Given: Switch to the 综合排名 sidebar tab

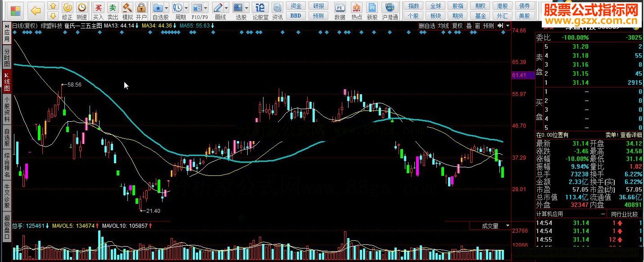Looking at the screenshot, I should [x=7, y=165].
